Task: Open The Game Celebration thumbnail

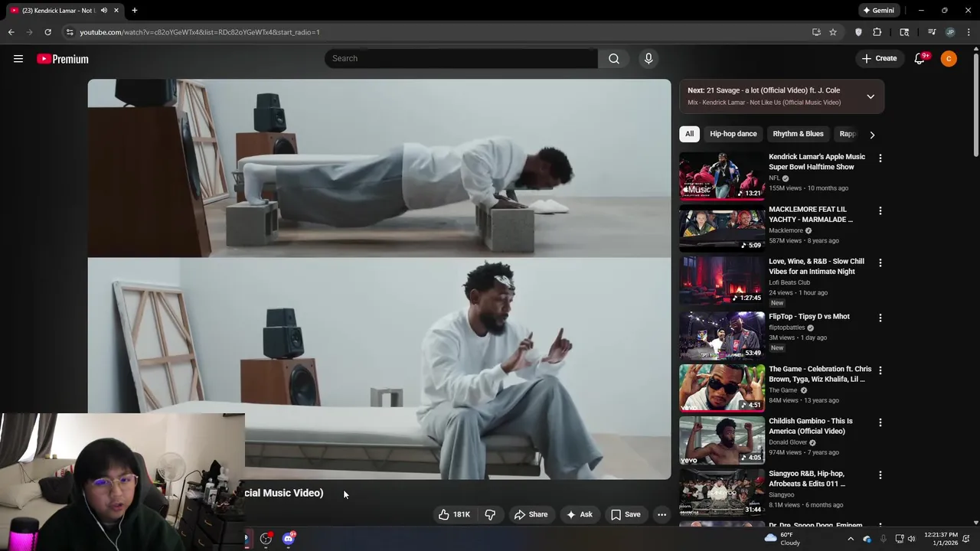Action: click(721, 387)
